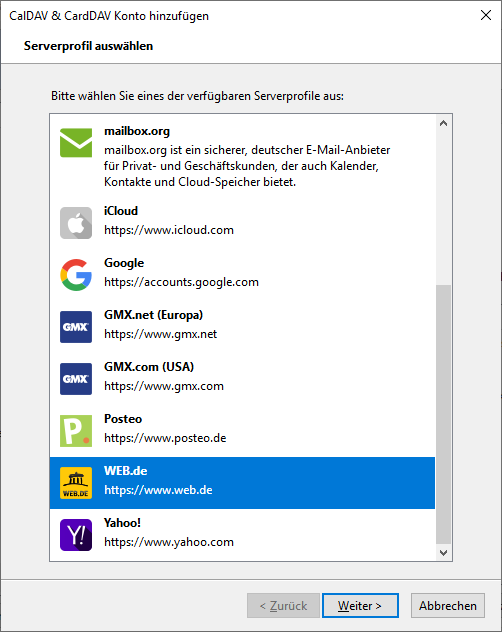The width and height of the screenshot is (502, 632).
Task: Select the purple Yahoo! logo icon
Action: 76,535
